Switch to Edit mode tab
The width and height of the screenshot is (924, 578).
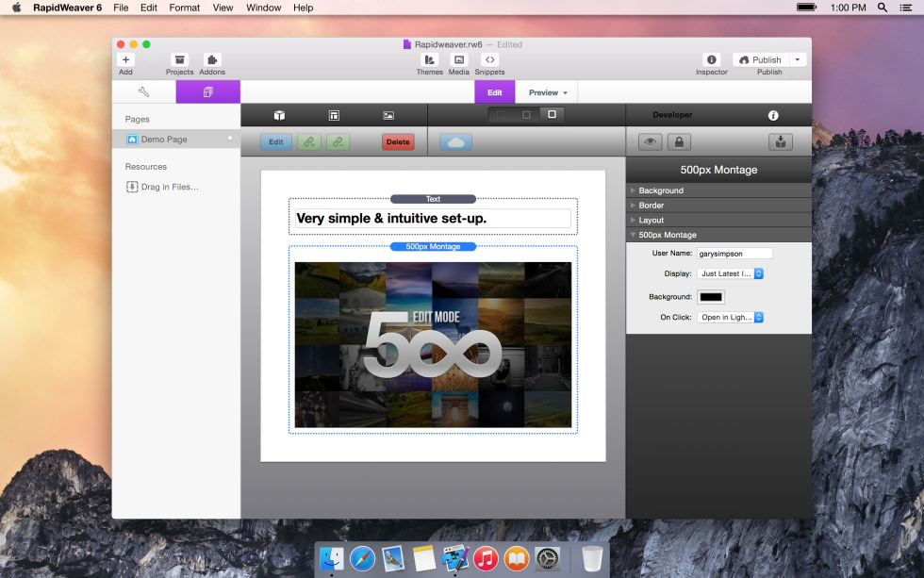494,92
